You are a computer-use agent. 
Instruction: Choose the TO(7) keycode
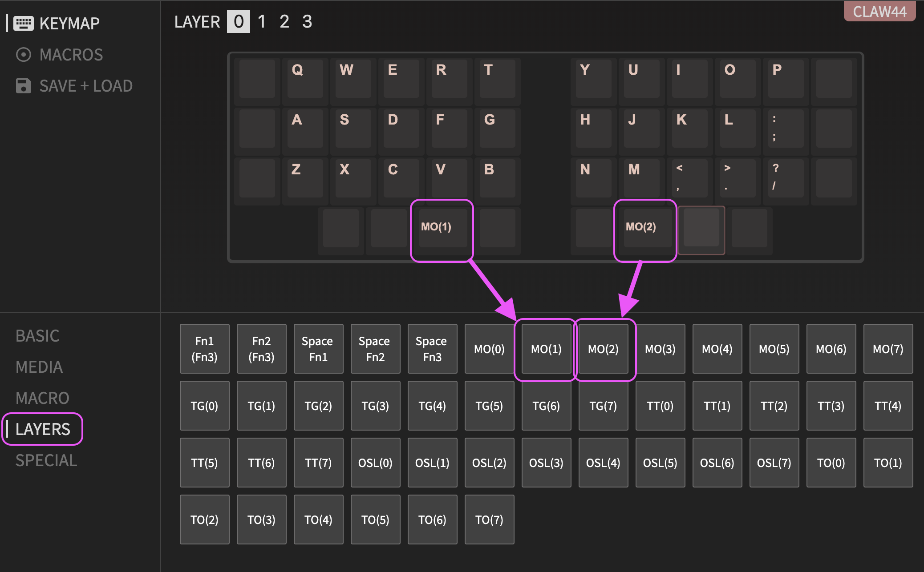tap(489, 520)
